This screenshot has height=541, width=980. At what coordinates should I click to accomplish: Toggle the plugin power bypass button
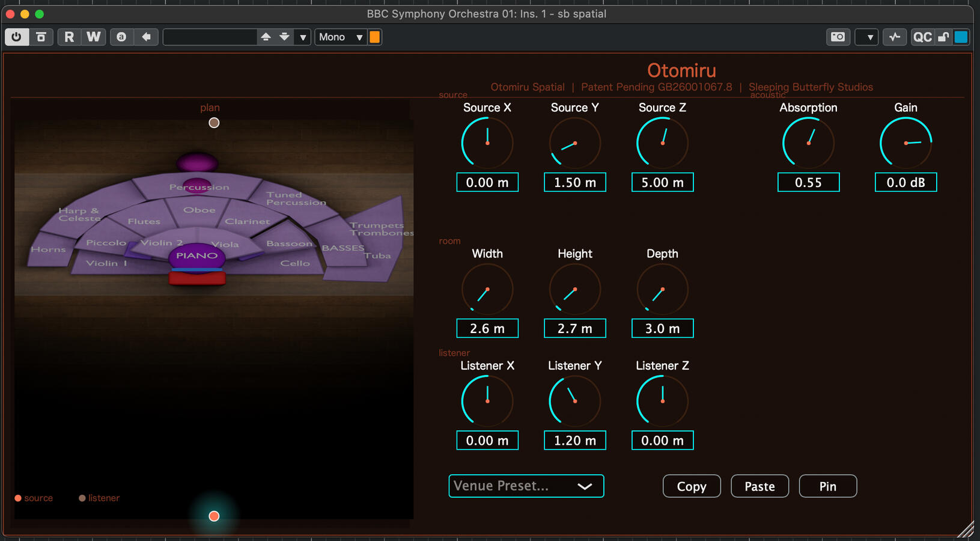17,37
